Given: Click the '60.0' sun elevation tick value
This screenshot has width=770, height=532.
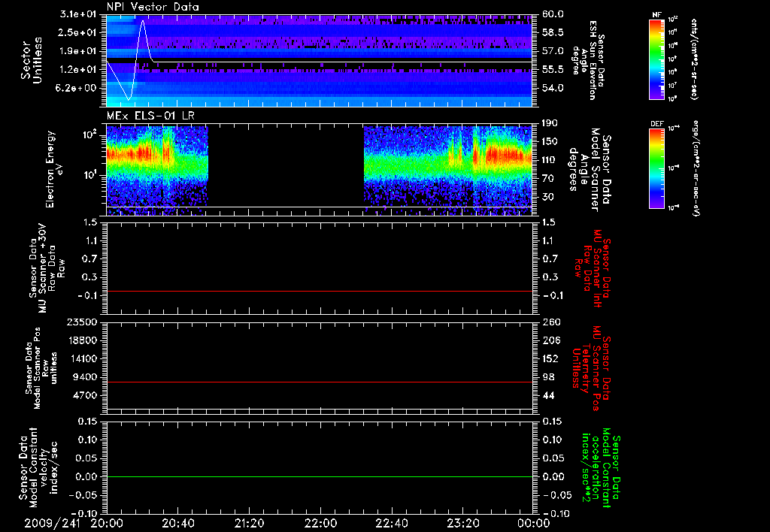Looking at the screenshot, I should (553, 14).
